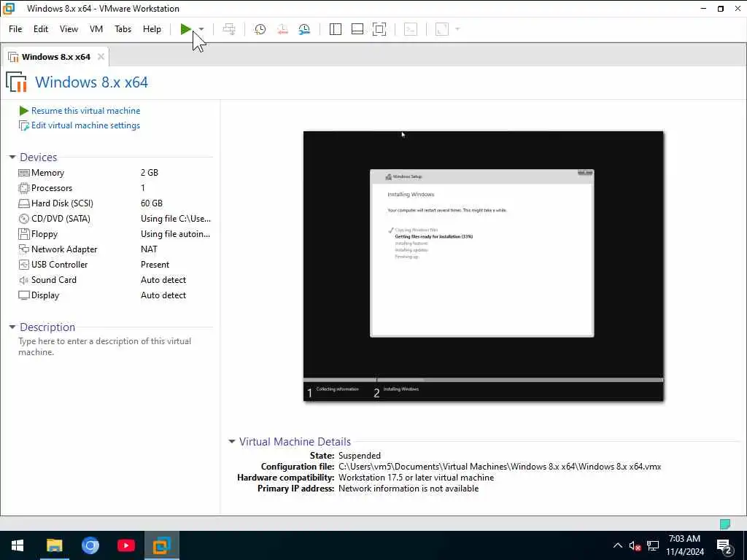Open the Edit menu
Screen dimensions: 747x560
(41, 29)
